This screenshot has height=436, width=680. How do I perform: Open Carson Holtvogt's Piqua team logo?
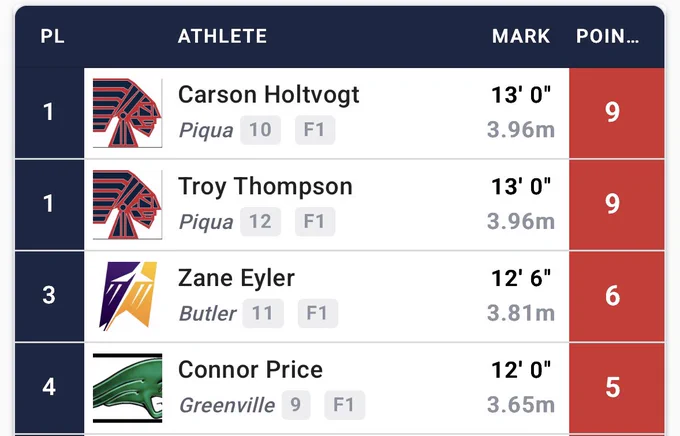pyautogui.click(x=128, y=113)
